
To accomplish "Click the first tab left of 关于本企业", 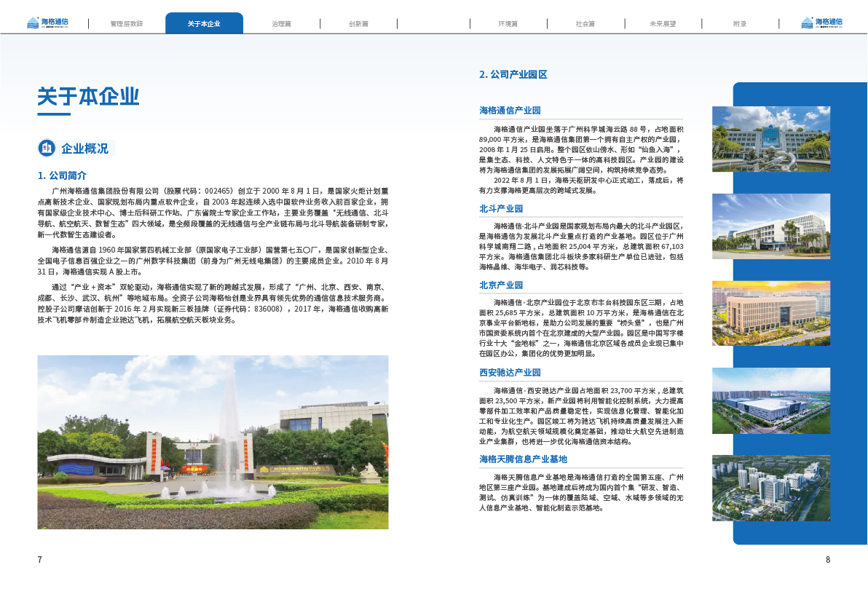I will tap(127, 23).
